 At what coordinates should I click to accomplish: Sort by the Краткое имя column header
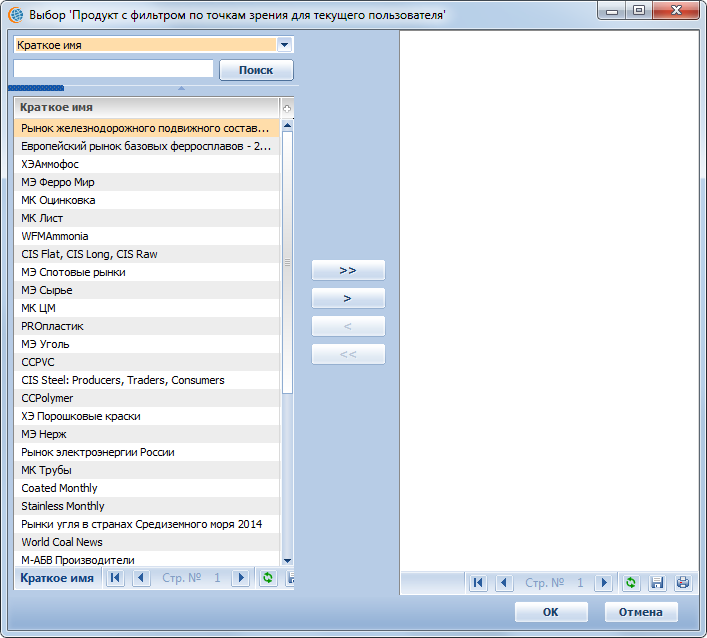pos(147,107)
